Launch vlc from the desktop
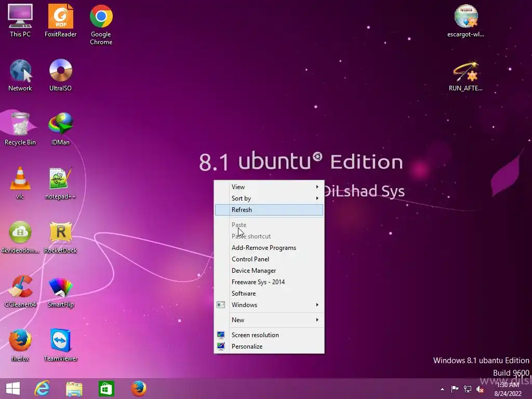This screenshot has height=399, width=532. [x=20, y=183]
